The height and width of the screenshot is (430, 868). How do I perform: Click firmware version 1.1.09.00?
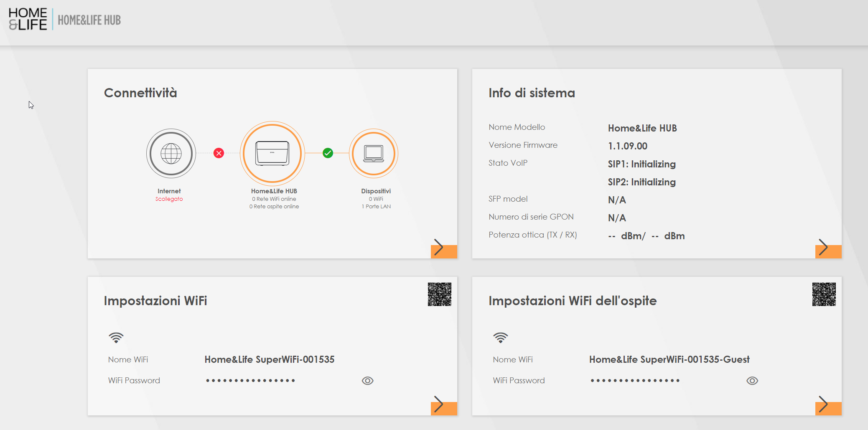pos(628,146)
